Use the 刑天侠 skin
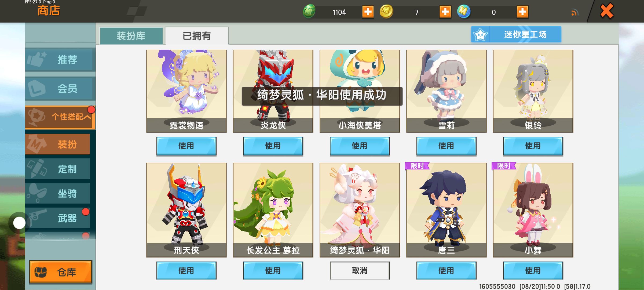This screenshot has height=290, width=644. pyautogui.click(x=186, y=270)
